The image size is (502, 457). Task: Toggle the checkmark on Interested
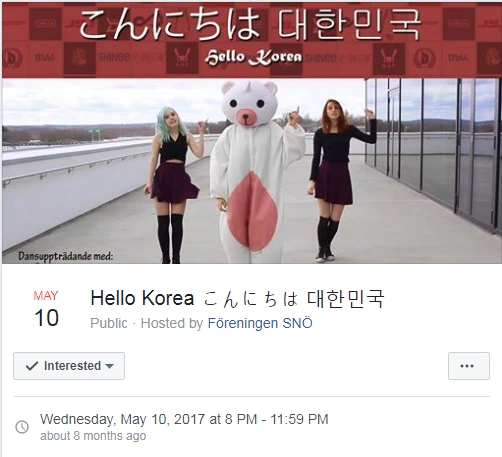pos(32,366)
